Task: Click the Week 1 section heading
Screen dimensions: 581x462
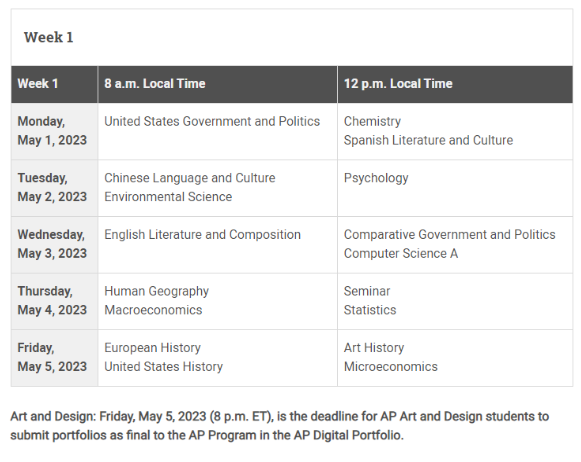Action: point(49,37)
